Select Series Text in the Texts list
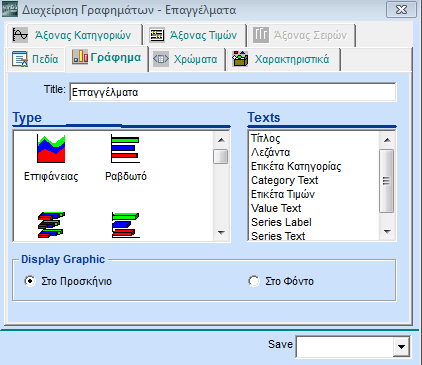The image size is (422, 365). [x=278, y=235]
